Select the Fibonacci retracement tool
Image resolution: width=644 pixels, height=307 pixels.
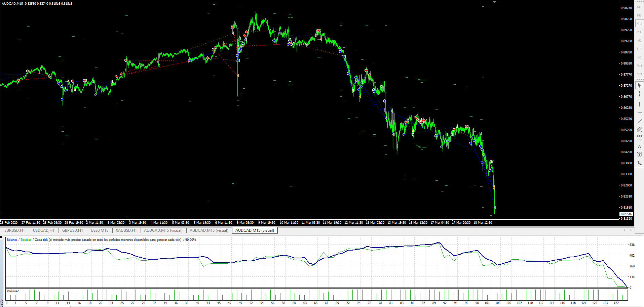tap(639, 138)
